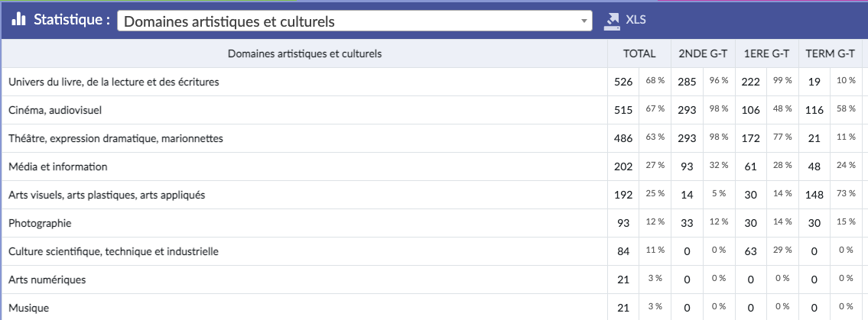
Task: Click Univers du livre row label
Action: [114, 82]
